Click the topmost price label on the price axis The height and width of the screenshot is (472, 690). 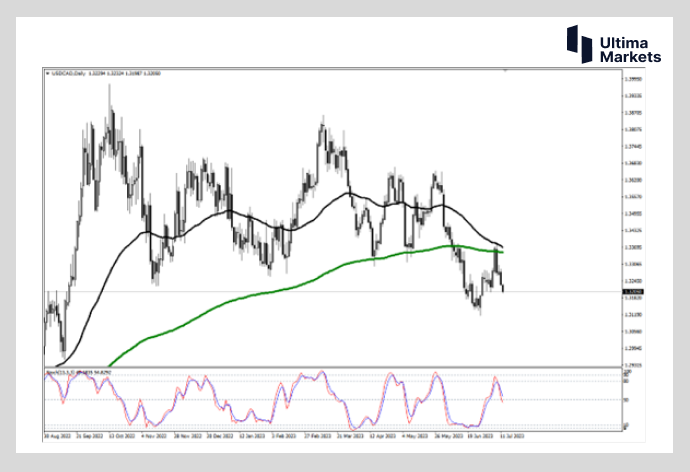[x=633, y=79]
